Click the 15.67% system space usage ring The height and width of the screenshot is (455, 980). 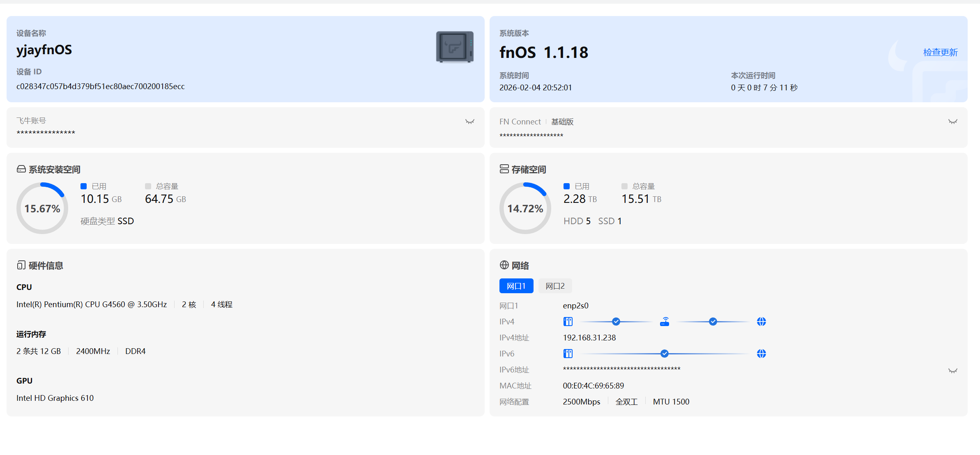pyautogui.click(x=42, y=208)
